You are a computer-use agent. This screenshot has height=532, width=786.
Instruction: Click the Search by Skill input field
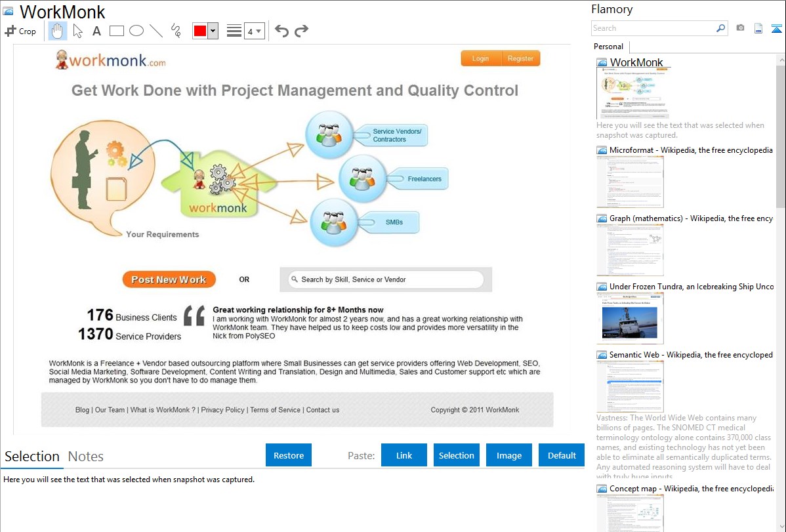pyautogui.click(x=386, y=279)
